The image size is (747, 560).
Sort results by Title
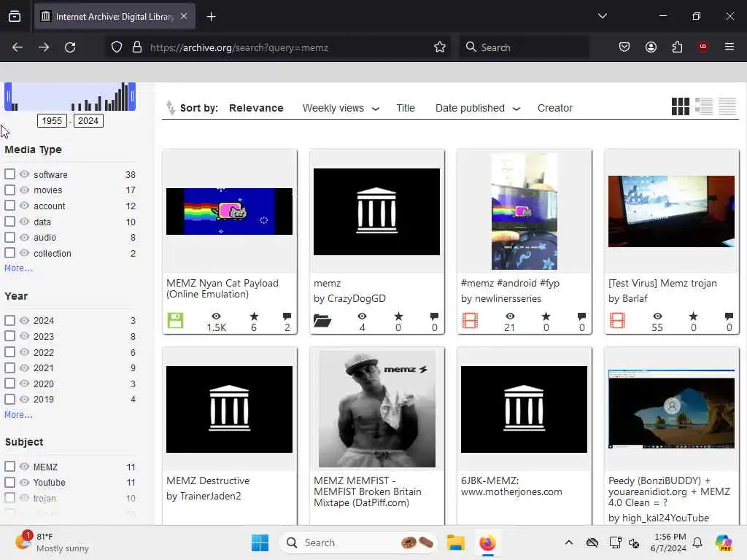pos(406,108)
